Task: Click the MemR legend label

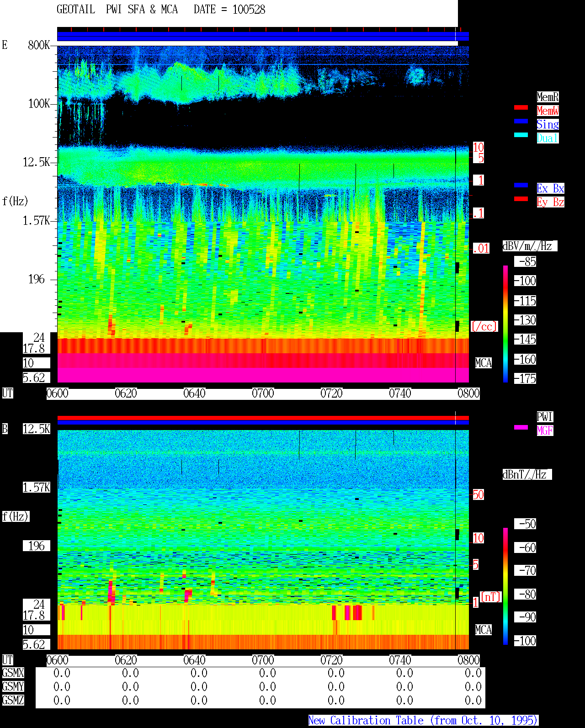Action: [548, 97]
